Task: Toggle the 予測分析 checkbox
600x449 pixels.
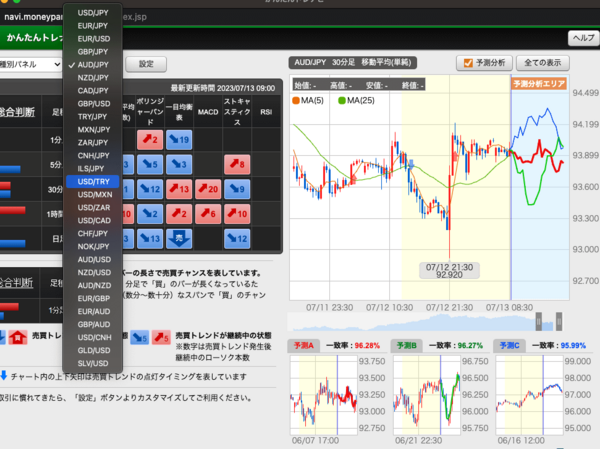Action: pos(468,63)
